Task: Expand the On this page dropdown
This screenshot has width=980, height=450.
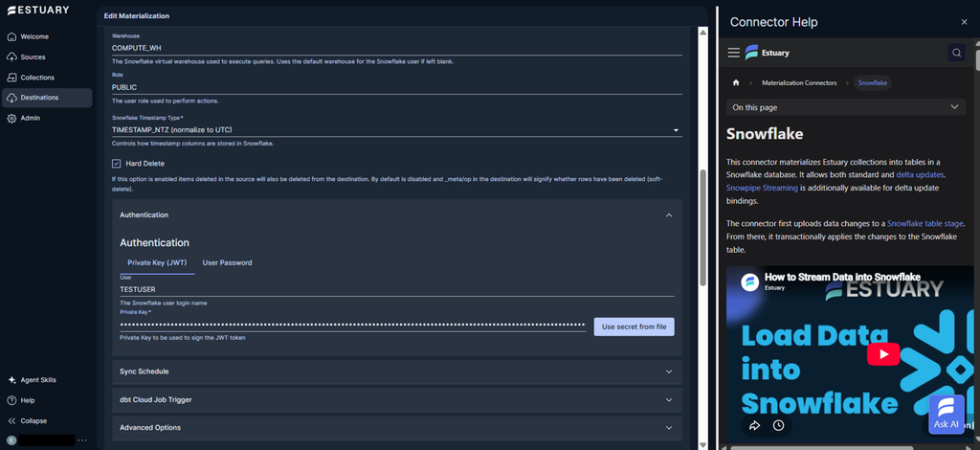Action: [x=846, y=107]
